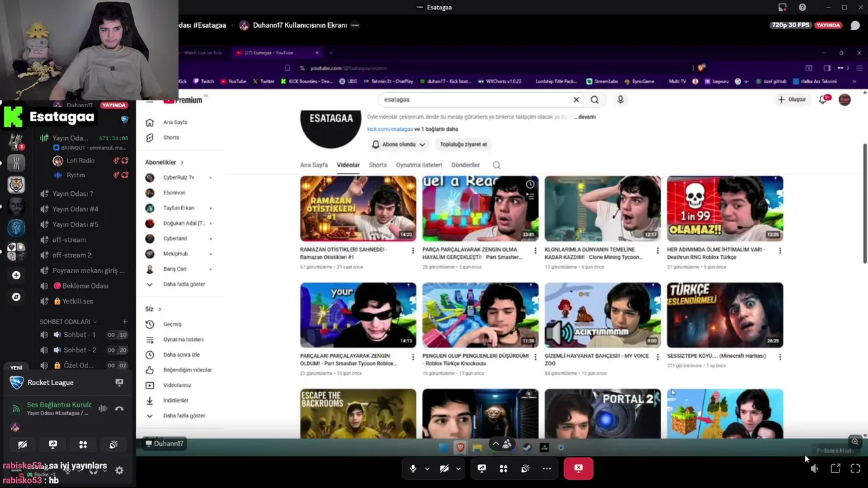Click the Discord user settings gear icon
This screenshot has height=488, width=868.
coord(119,470)
